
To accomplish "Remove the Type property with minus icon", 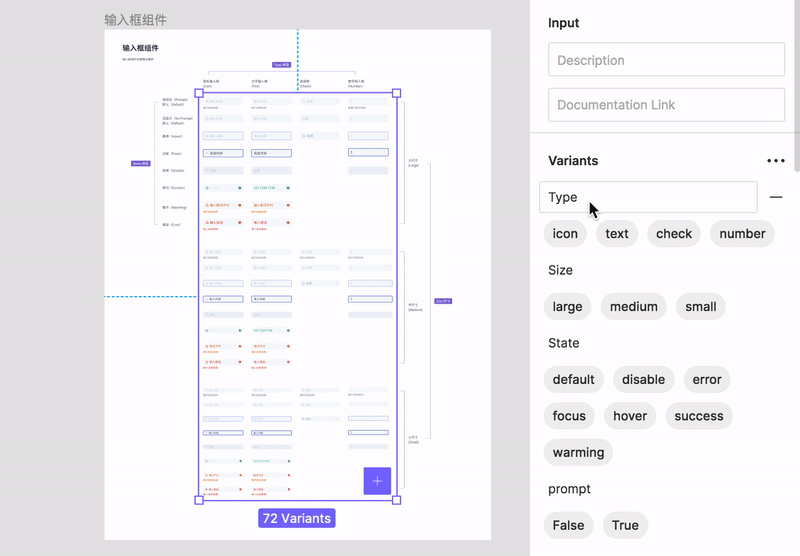I will (776, 197).
